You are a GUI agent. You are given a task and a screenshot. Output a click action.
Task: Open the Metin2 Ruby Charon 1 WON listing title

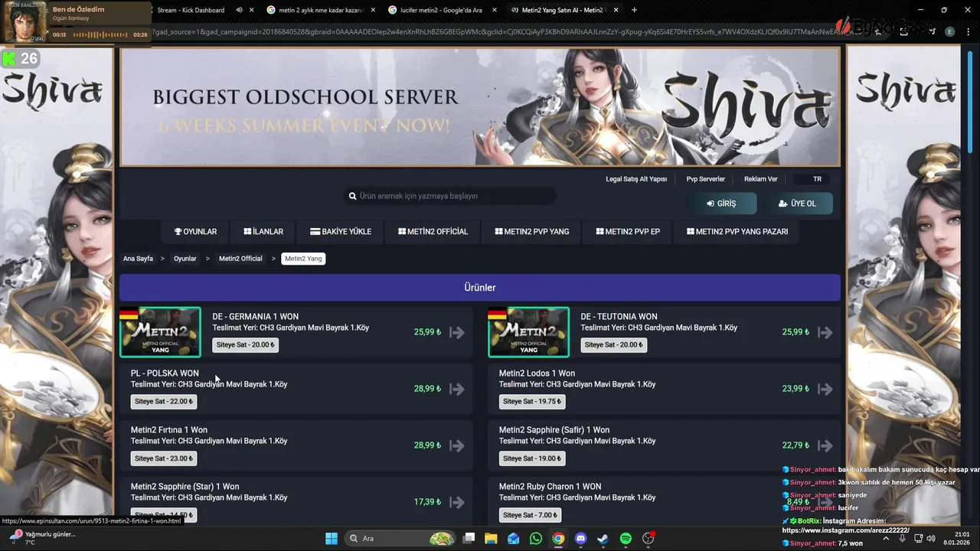pyautogui.click(x=550, y=487)
